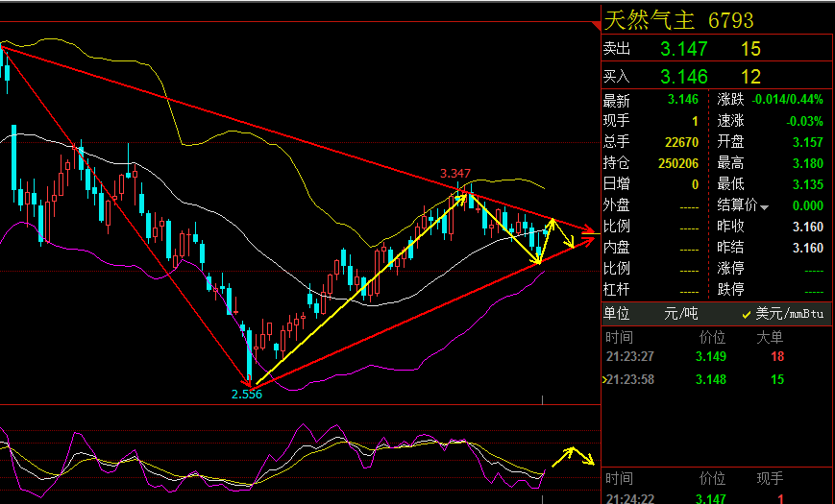The width and height of the screenshot is (835, 504).
Task: Click the 天然气主 contract title
Action: pos(650,21)
